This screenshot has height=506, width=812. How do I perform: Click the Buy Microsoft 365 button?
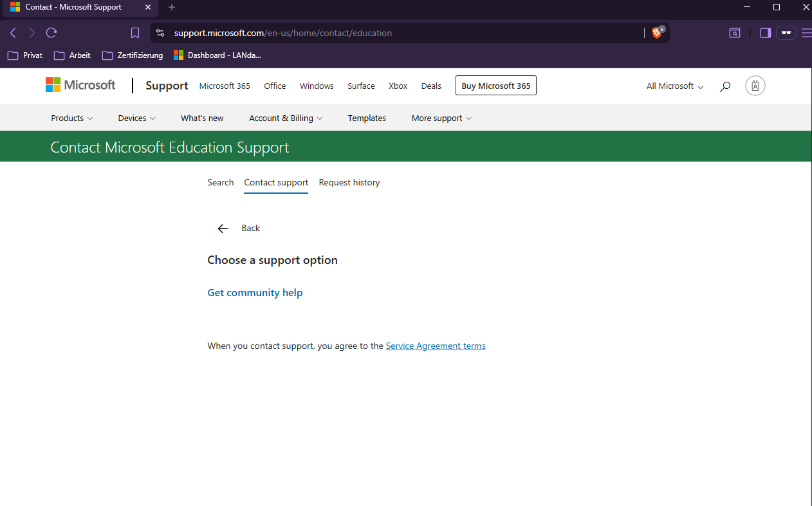click(x=496, y=86)
